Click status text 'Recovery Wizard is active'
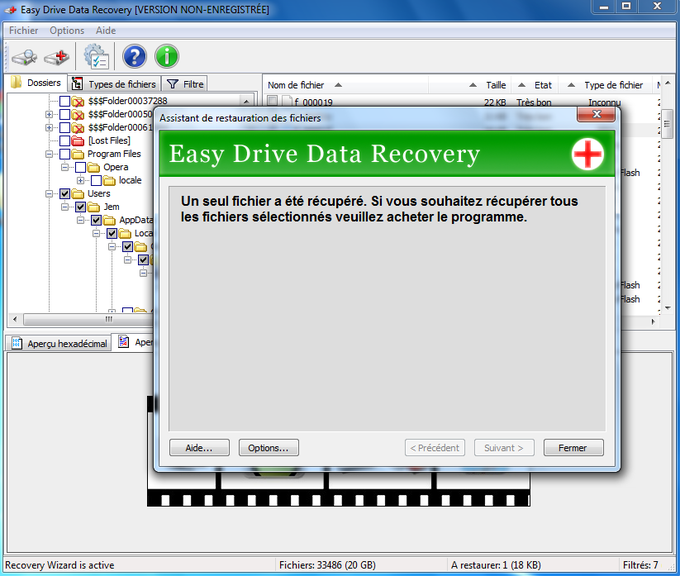Screen dimensions: 680x576 pyautogui.click(x=59, y=565)
